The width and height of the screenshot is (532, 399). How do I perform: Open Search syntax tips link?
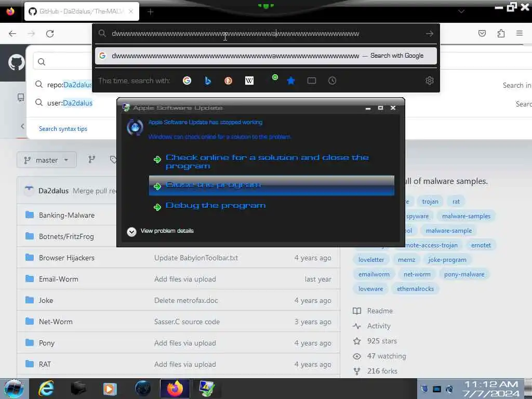(63, 129)
